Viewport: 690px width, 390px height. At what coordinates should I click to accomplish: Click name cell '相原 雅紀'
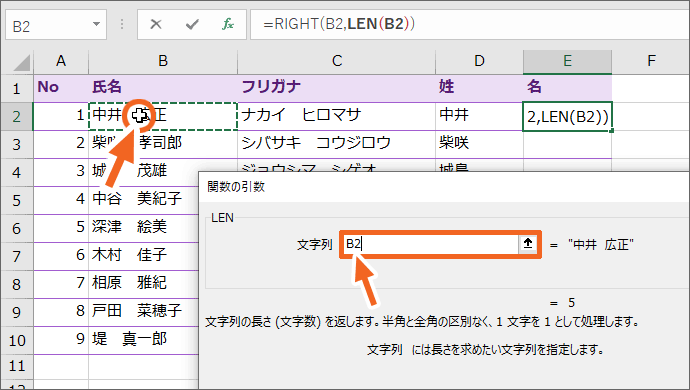click(x=143, y=284)
